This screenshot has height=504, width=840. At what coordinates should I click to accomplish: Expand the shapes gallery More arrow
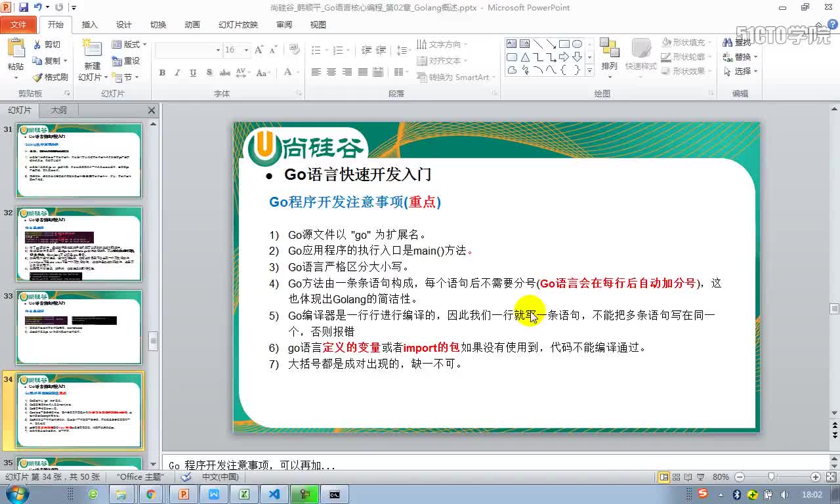pos(589,70)
